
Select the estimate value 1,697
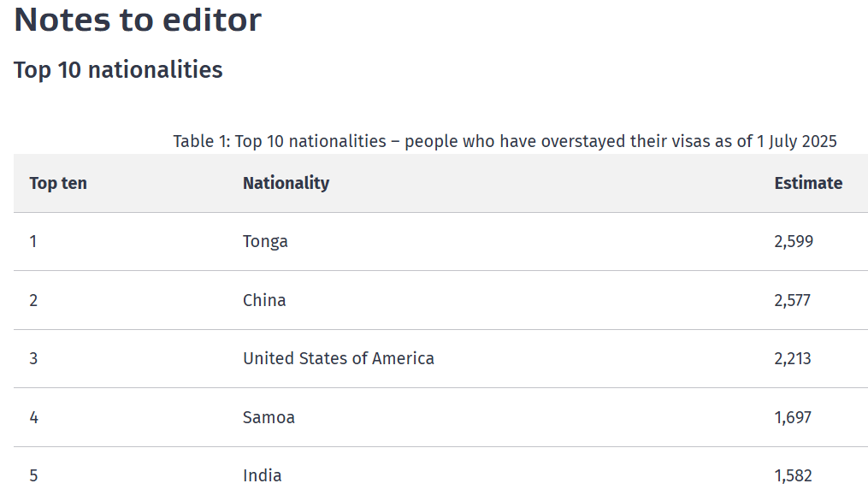tap(793, 417)
